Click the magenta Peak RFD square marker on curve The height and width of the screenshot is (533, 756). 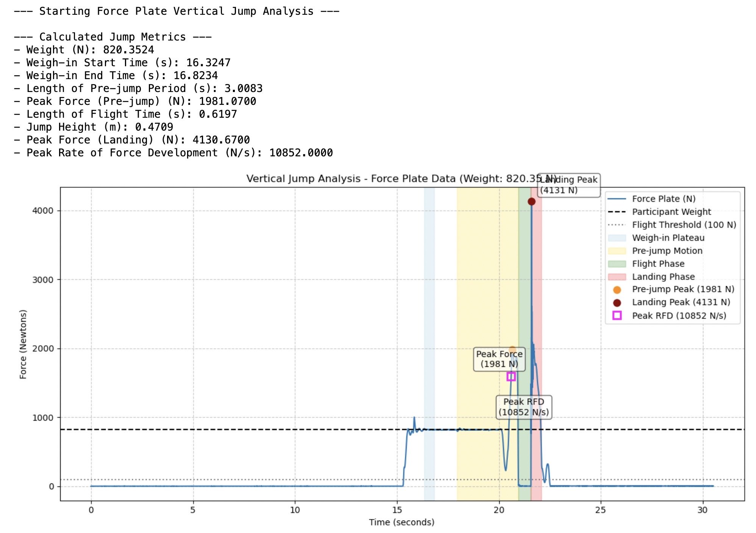pyautogui.click(x=511, y=376)
